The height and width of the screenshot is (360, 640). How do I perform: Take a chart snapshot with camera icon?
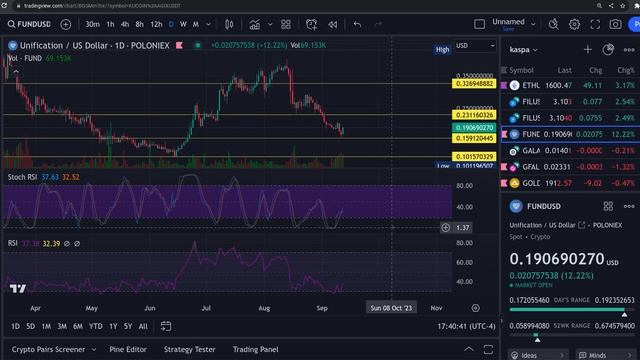point(616,24)
